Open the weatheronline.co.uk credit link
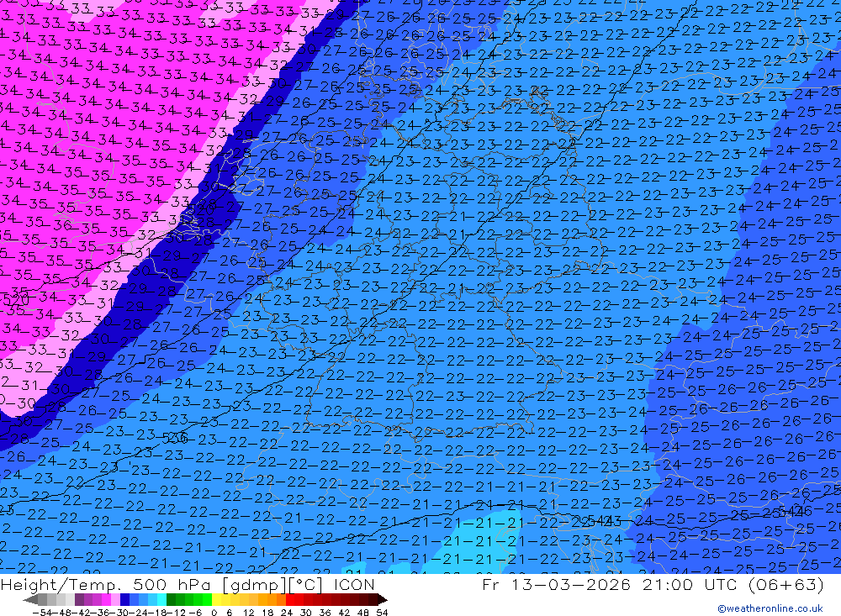The image size is (841, 616). [x=770, y=608]
